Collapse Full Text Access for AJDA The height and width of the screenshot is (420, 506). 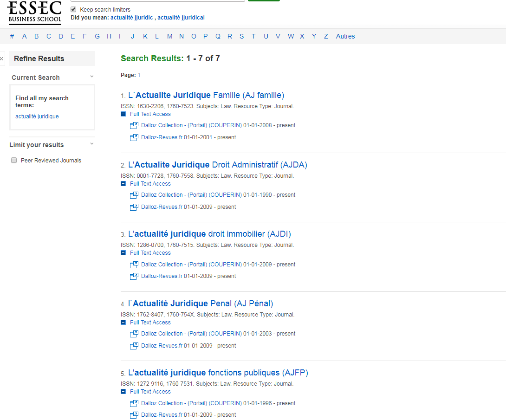123,184
